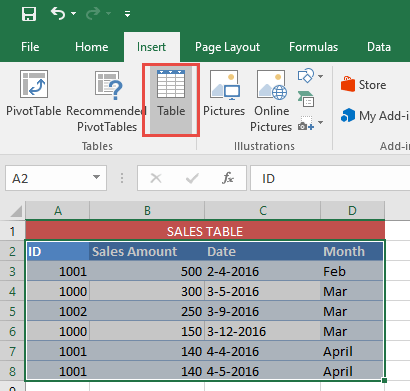Screen dimensions: 410x391
Task: Click the Month header cell
Action: [x=352, y=251]
